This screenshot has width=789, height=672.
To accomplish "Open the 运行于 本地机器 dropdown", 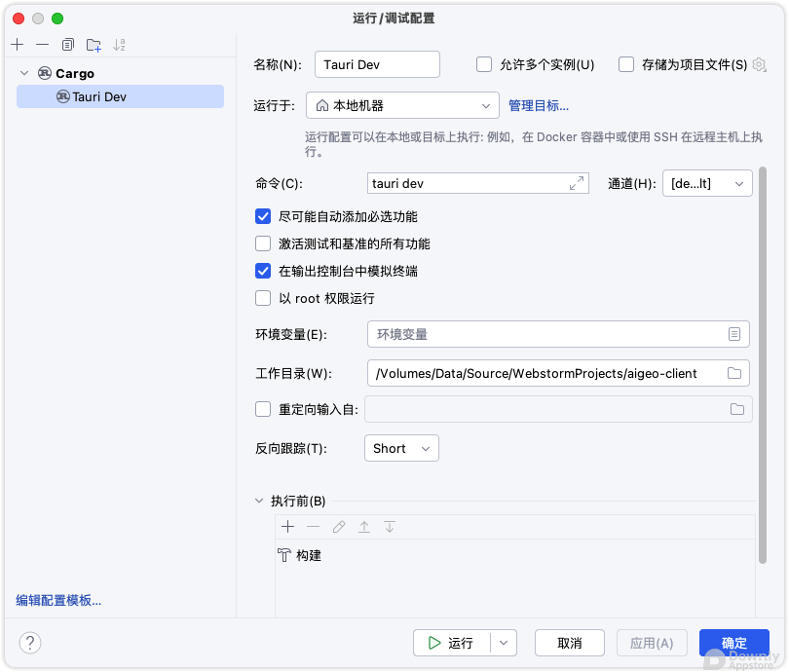I will point(402,105).
